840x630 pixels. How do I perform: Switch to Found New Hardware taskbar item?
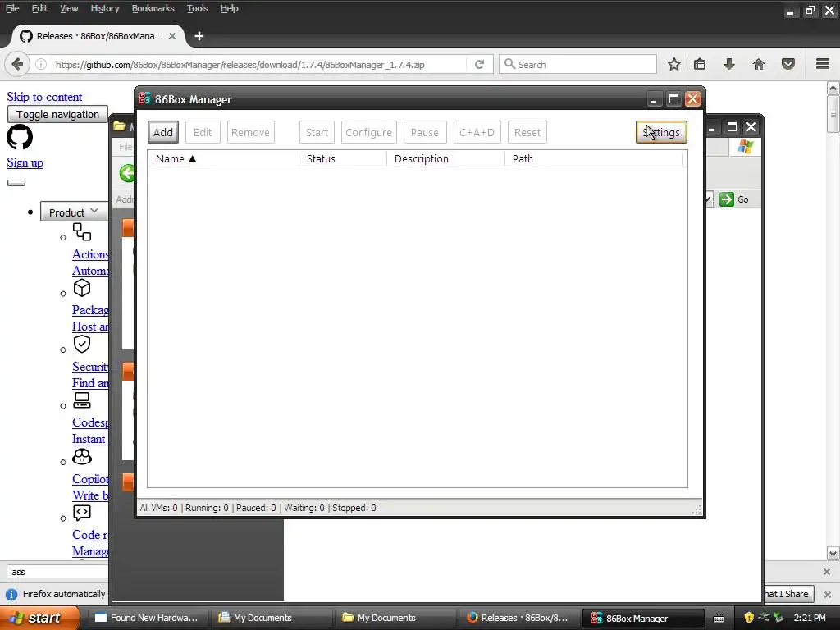[x=146, y=618]
